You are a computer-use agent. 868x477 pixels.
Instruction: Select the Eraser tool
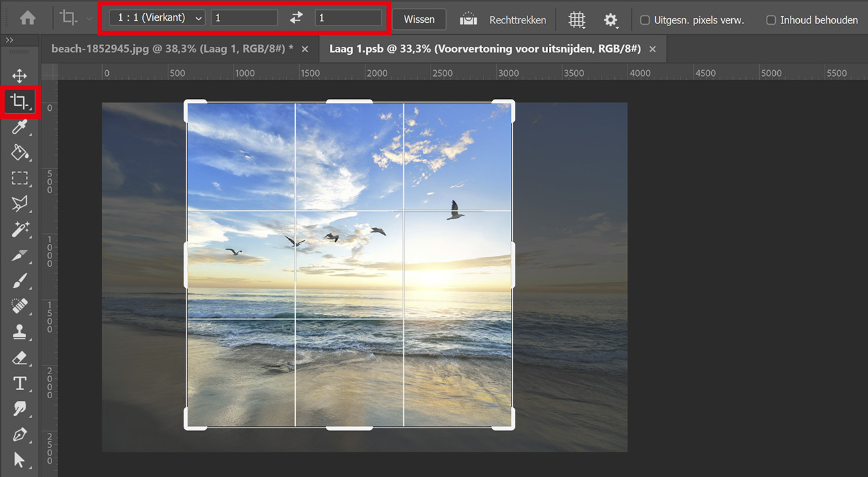click(x=20, y=358)
